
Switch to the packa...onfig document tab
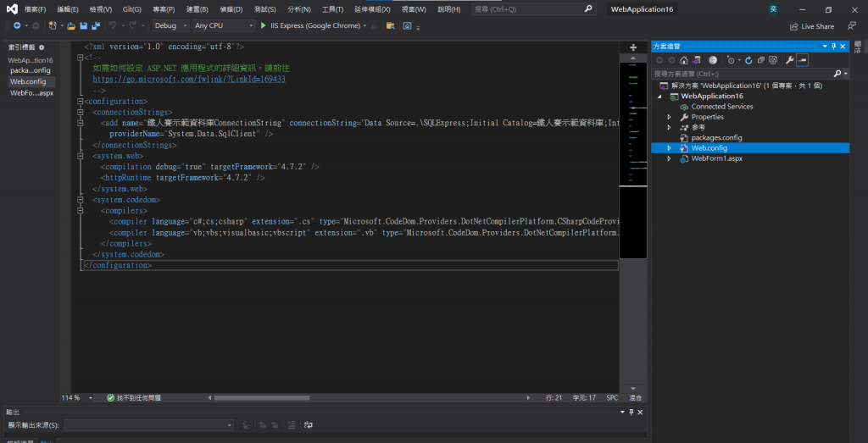coord(31,71)
